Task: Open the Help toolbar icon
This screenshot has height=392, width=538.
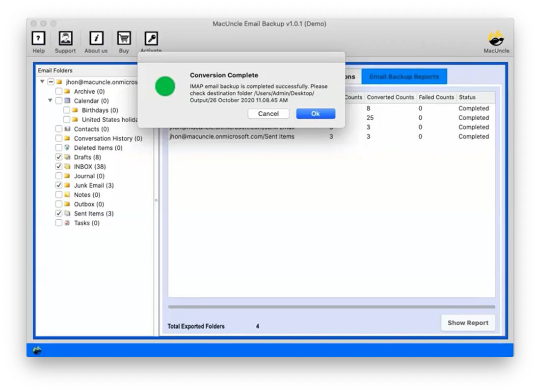Action: pos(38,38)
